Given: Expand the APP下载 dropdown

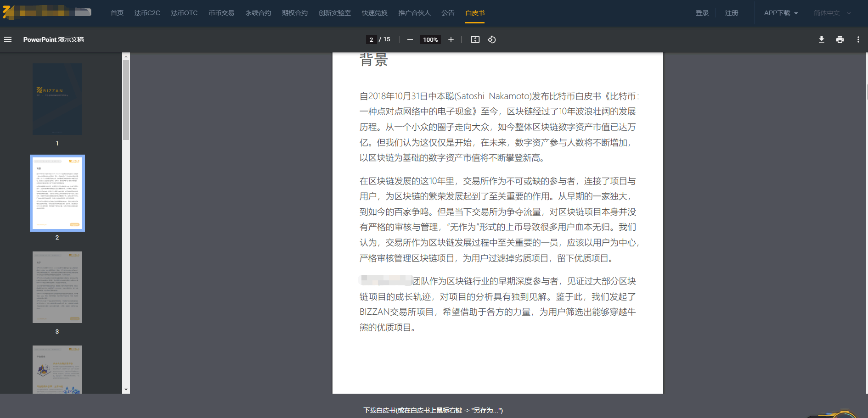Looking at the screenshot, I should coord(781,13).
